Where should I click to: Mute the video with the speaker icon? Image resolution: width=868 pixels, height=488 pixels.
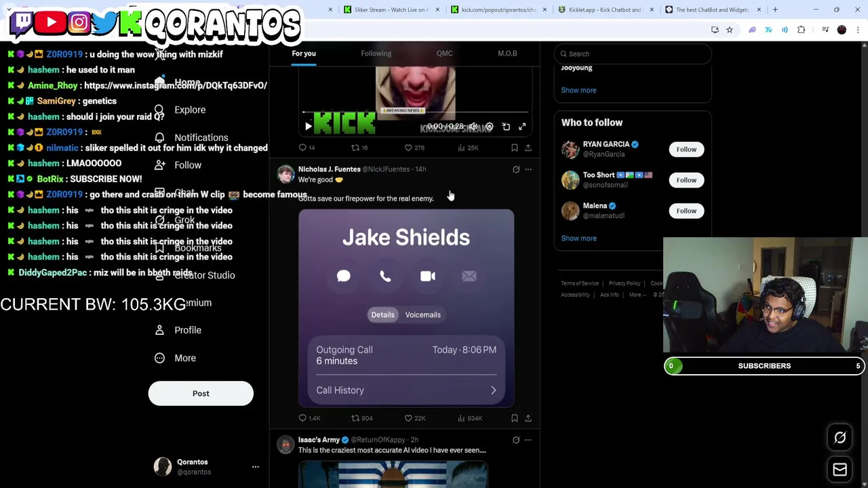pos(473,127)
